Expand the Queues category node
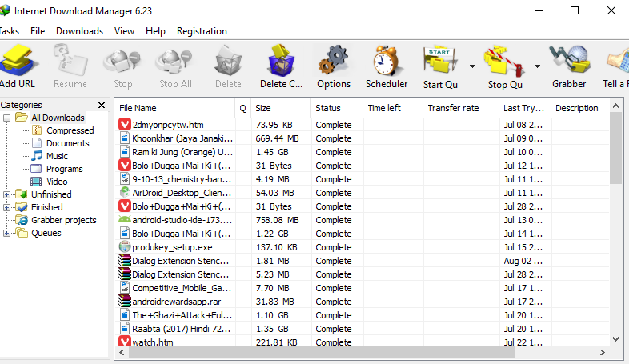 click(7, 234)
